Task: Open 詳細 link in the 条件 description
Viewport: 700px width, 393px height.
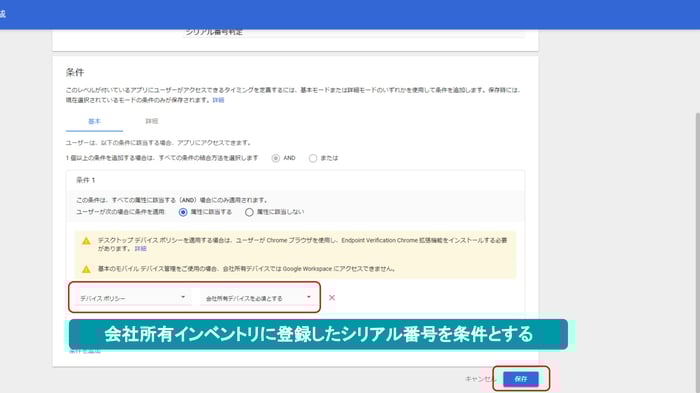Action: tap(218, 100)
